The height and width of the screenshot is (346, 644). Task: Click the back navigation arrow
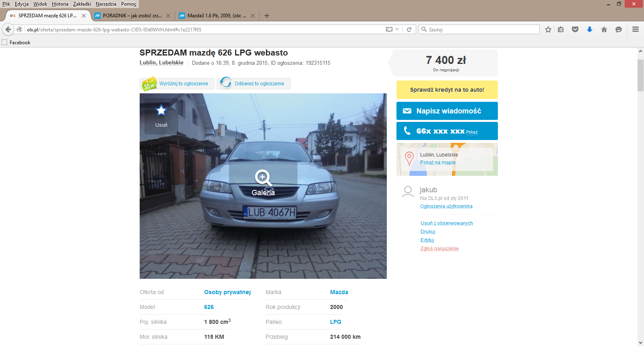tap(8, 29)
